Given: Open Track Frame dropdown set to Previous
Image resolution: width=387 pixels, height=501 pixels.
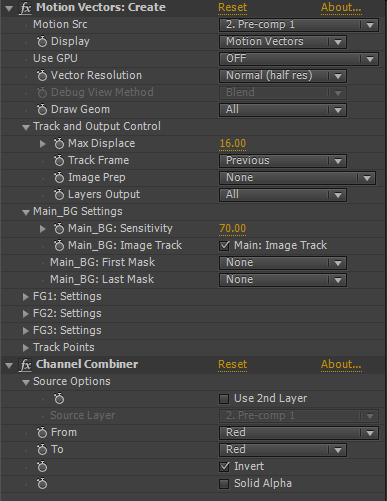Looking at the screenshot, I should point(283,161).
